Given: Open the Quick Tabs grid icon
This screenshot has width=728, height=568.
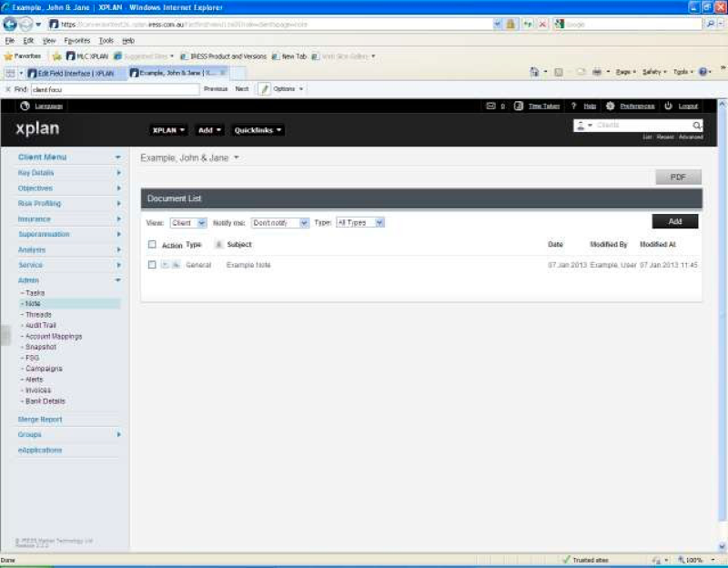Looking at the screenshot, I should tap(10, 73).
